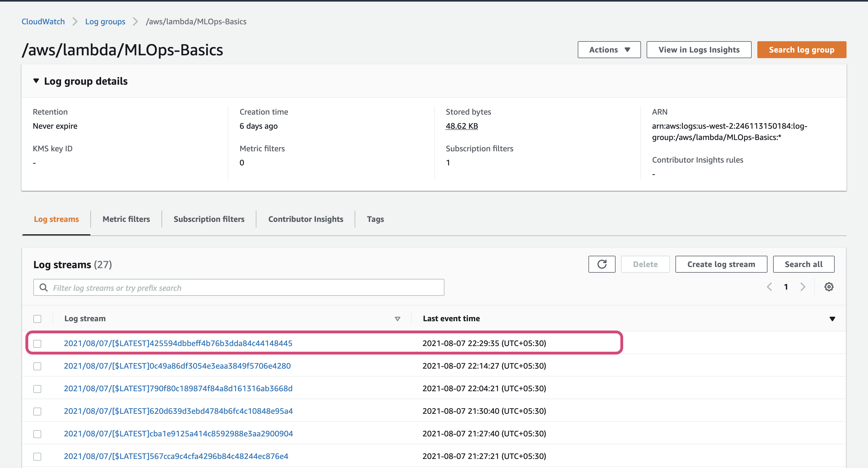Open the Actions dropdown menu

click(x=609, y=49)
